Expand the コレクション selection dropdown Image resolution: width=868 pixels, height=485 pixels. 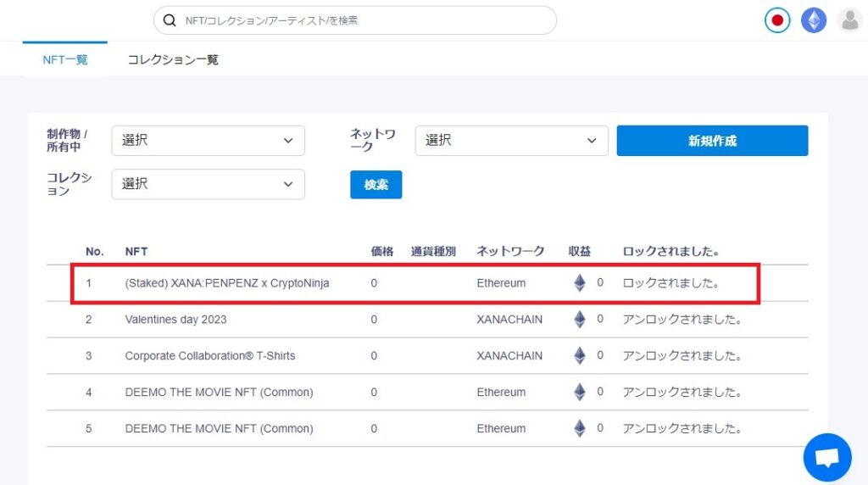click(209, 184)
